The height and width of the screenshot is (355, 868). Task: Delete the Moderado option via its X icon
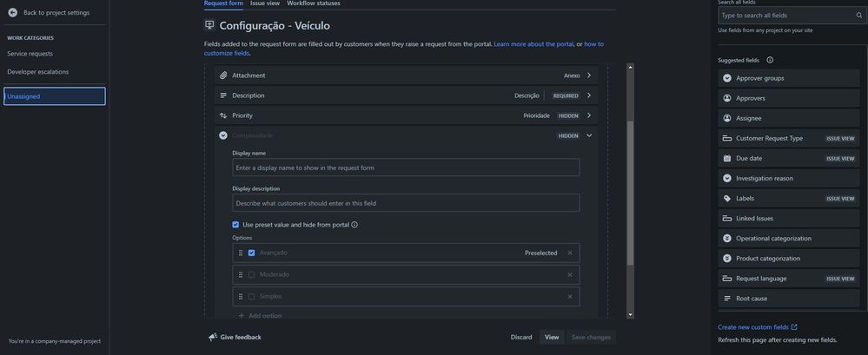point(570,275)
